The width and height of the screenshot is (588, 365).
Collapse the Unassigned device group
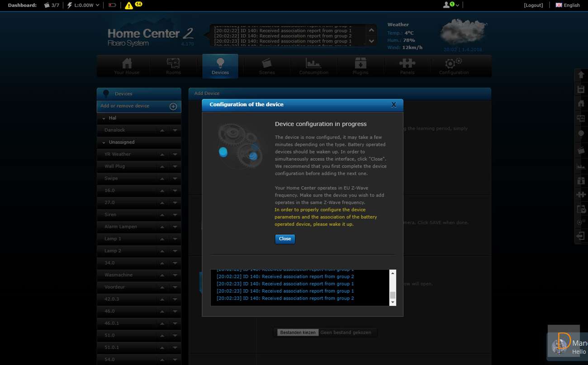[x=104, y=142]
